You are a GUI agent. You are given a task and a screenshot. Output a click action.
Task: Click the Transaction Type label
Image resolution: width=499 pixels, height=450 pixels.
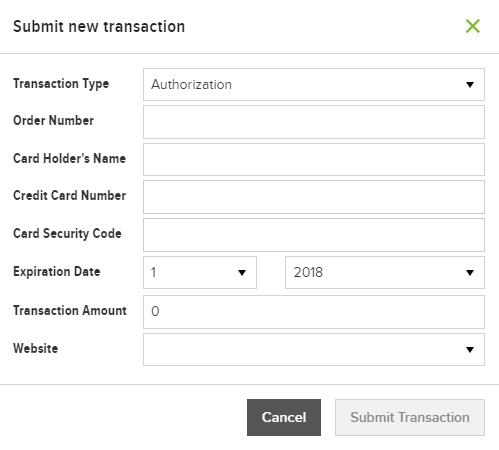(x=61, y=84)
